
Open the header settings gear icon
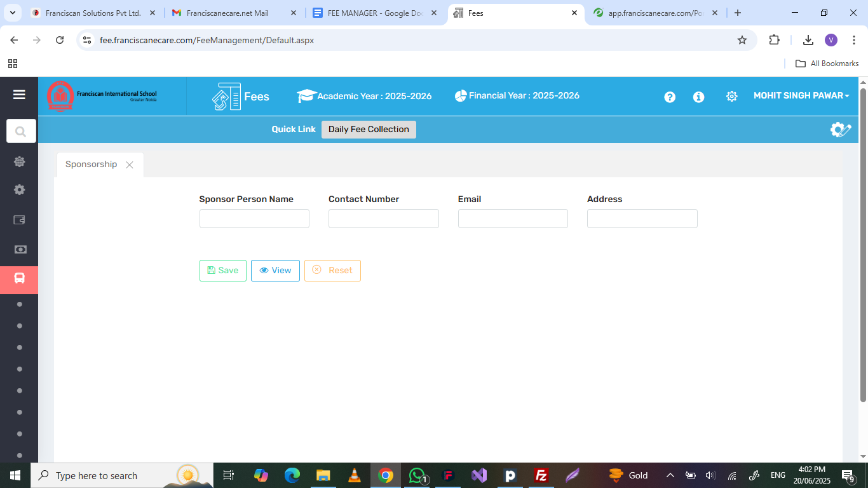pyautogui.click(x=731, y=97)
